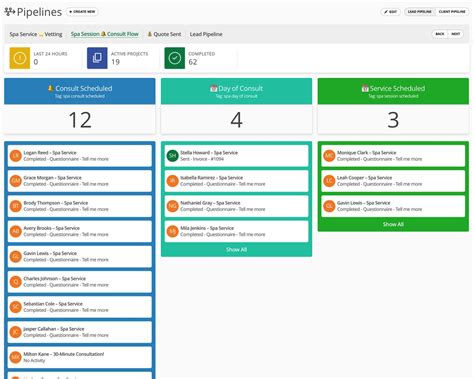Click the Completed value 62
Screen dimensions: 474x379
pos(193,62)
